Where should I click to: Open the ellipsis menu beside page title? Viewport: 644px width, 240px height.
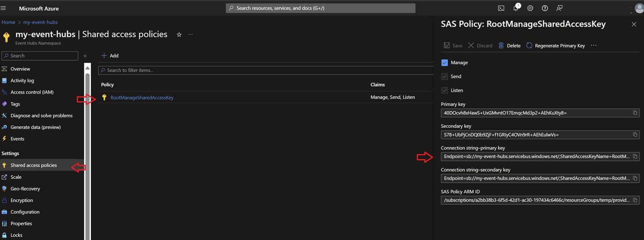point(191,35)
